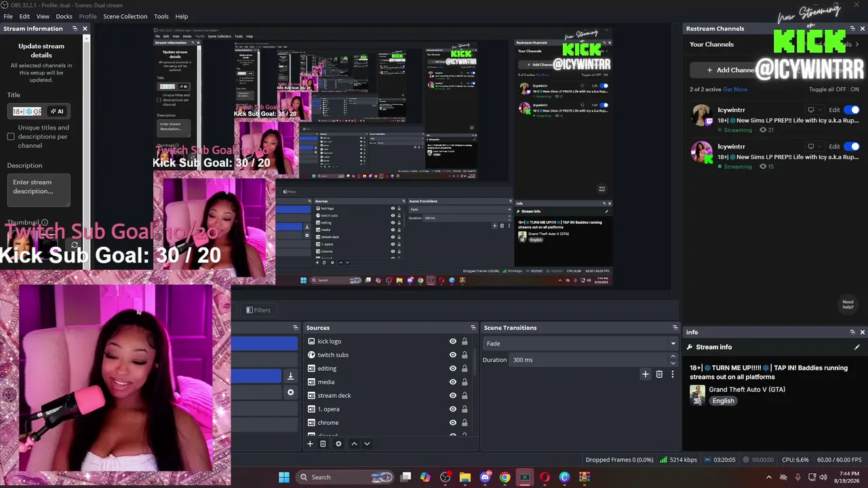868x488 pixels.
Task: Float the Stream Information dock
Action: (74, 28)
